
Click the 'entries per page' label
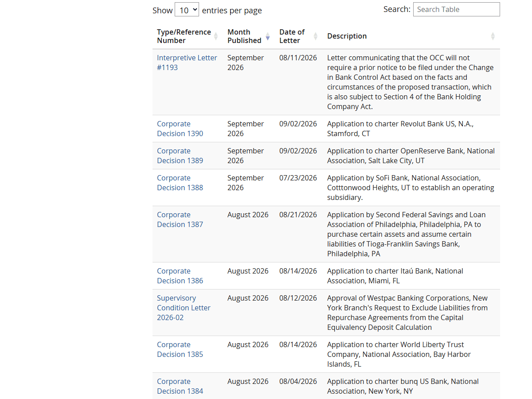[x=232, y=10]
